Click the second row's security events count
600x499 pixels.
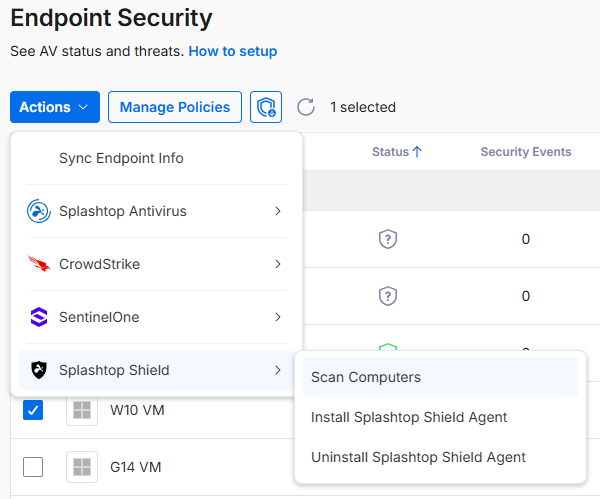click(x=526, y=296)
